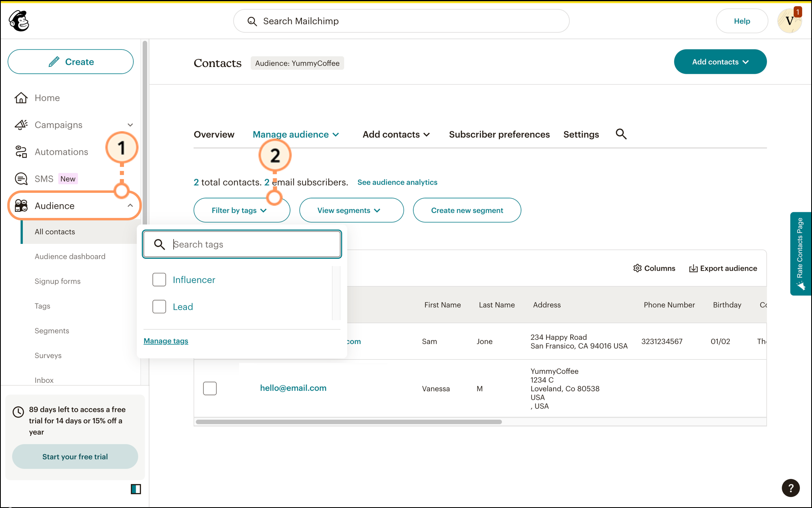
Task: Click the Address column header
Action: point(547,305)
